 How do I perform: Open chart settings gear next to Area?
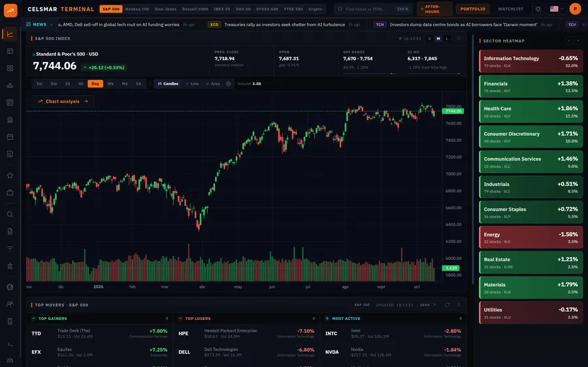[x=229, y=84]
